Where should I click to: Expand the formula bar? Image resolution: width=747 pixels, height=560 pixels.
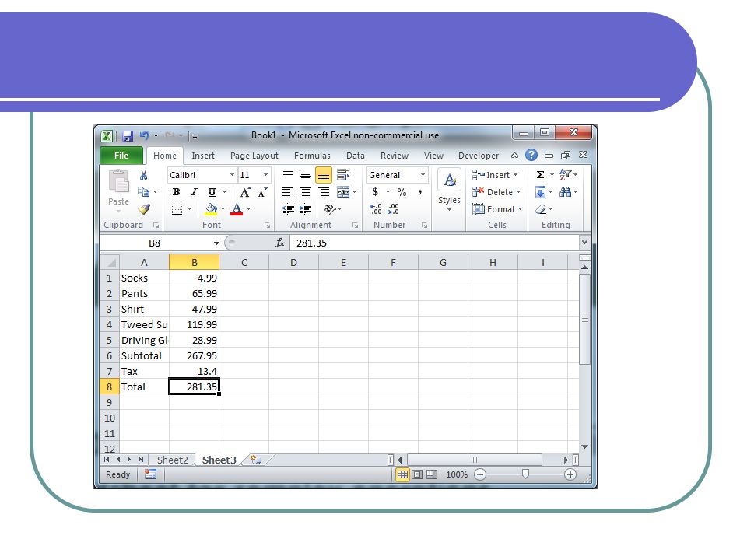tap(584, 243)
